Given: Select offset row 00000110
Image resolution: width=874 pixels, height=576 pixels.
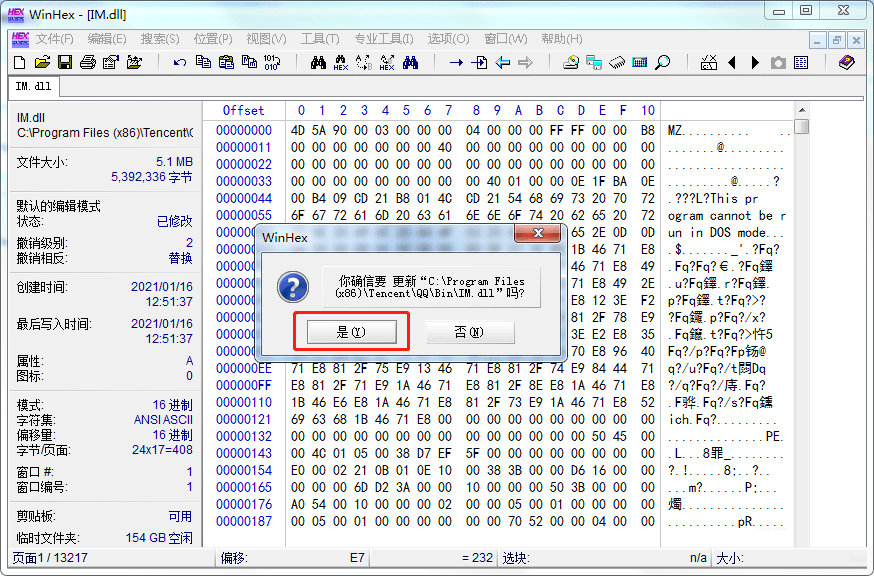Looking at the screenshot, I should point(244,403).
